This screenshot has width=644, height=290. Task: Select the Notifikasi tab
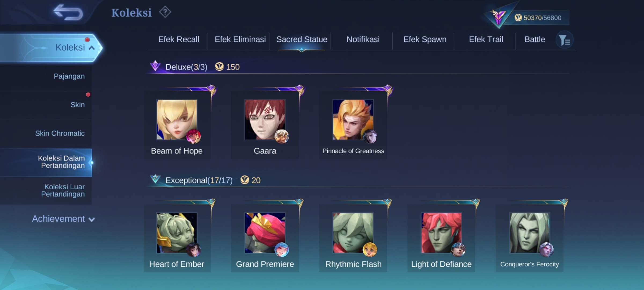point(363,39)
